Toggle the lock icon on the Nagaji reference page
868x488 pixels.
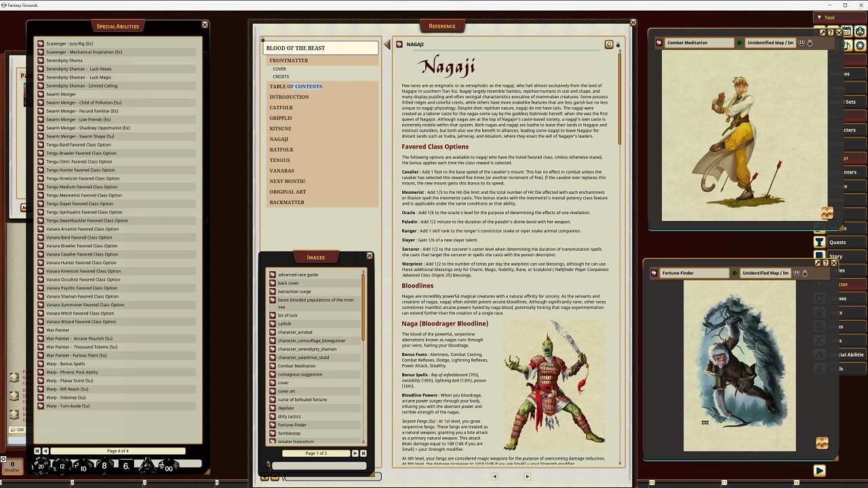tap(618, 43)
